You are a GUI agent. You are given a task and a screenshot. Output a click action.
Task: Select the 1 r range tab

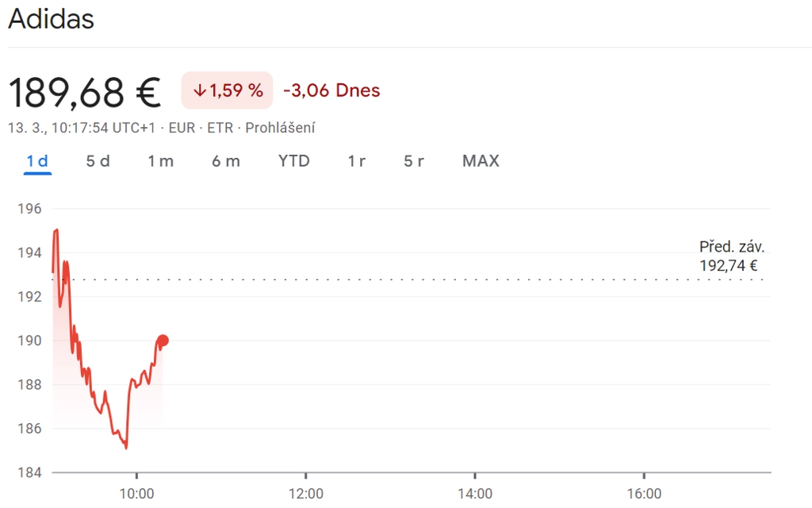click(x=356, y=161)
